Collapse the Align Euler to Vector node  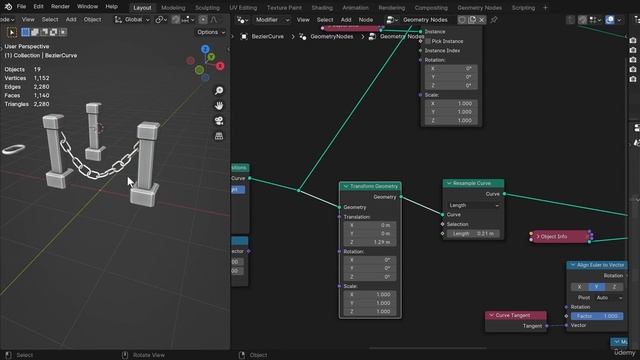pyautogui.click(x=573, y=265)
